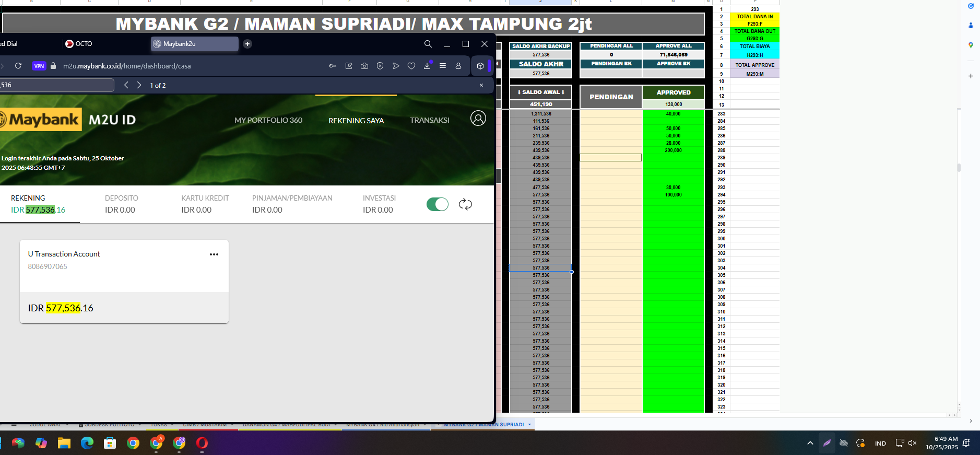The height and width of the screenshot is (455, 980).
Task: Select the REKENING account tab
Action: pos(39,204)
